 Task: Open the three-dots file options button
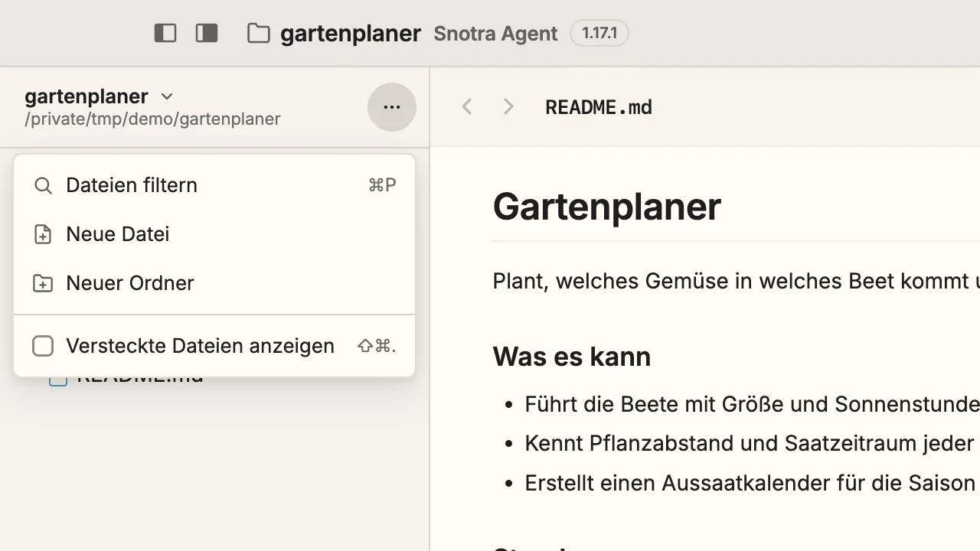tap(392, 107)
